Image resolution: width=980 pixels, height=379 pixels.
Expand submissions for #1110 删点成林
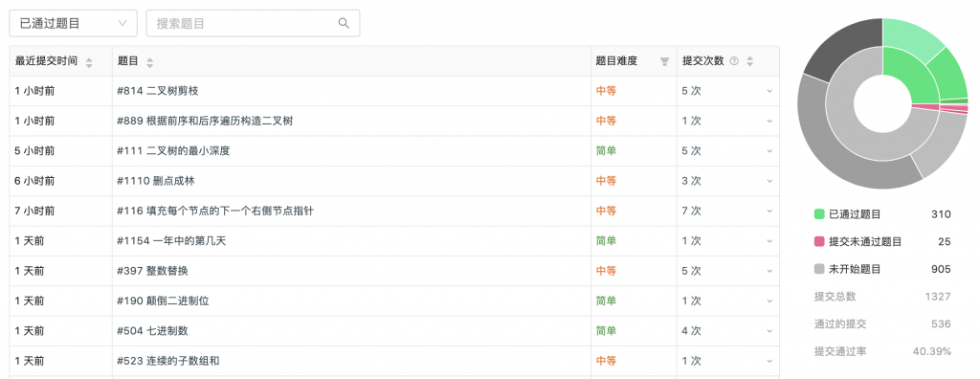point(769,182)
